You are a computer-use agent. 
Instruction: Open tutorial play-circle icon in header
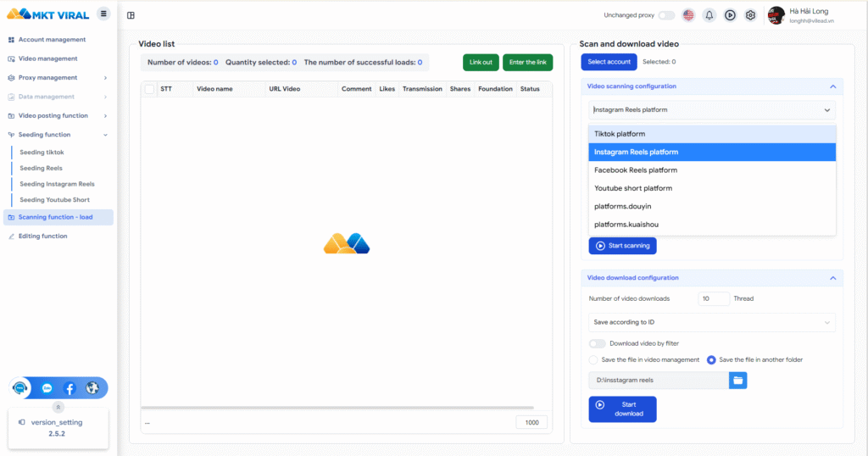click(x=730, y=15)
